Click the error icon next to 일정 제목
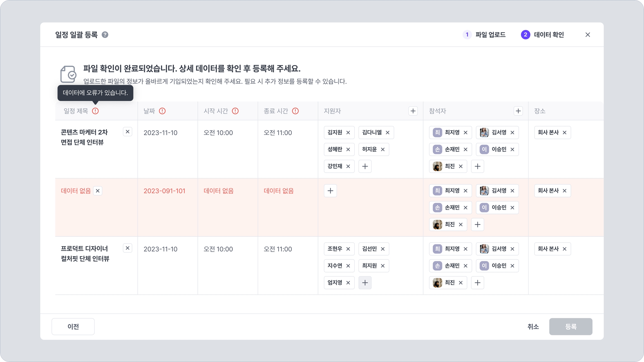The image size is (644, 362). [95, 111]
